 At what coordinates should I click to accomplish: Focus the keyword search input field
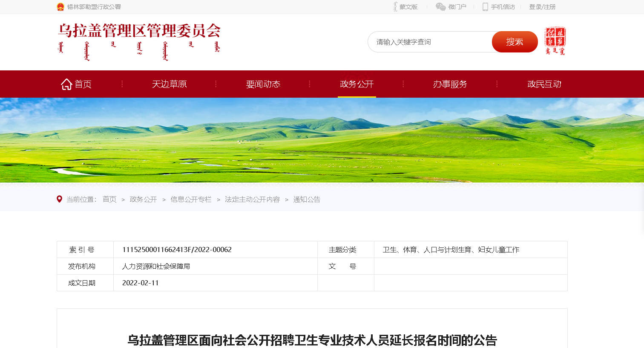(x=430, y=42)
